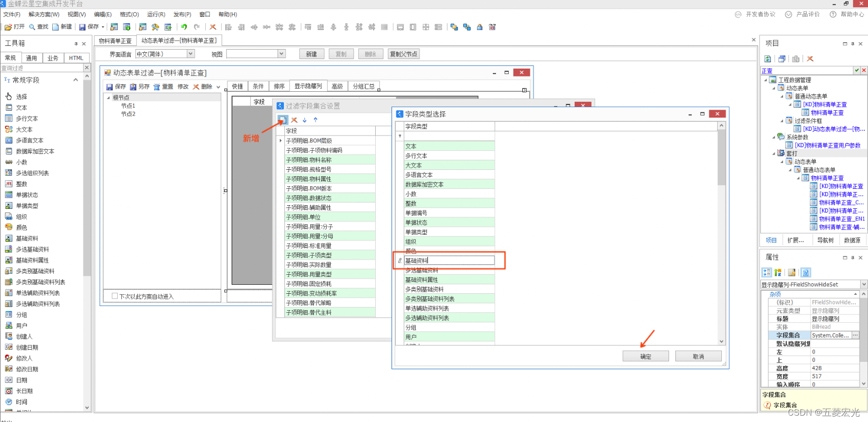Click the categorized view icon in the 属性 panel
This screenshot has width=868, height=422.
pos(767,272)
